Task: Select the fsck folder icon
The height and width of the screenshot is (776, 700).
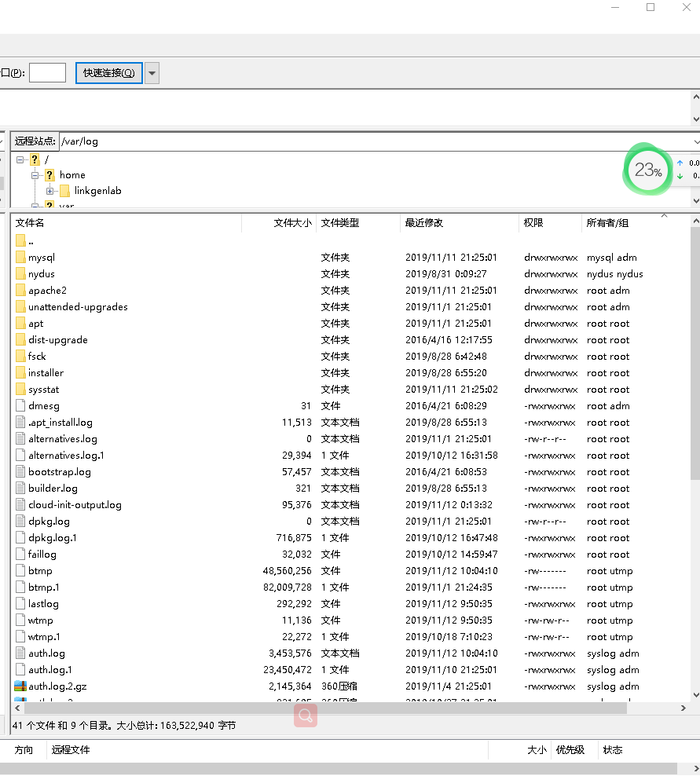Action: tap(20, 357)
